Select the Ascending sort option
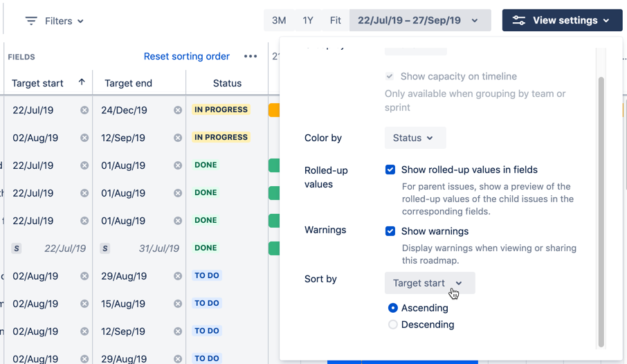Image resolution: width=627 pixels, height=364 pixels. [x=392, y=307]
